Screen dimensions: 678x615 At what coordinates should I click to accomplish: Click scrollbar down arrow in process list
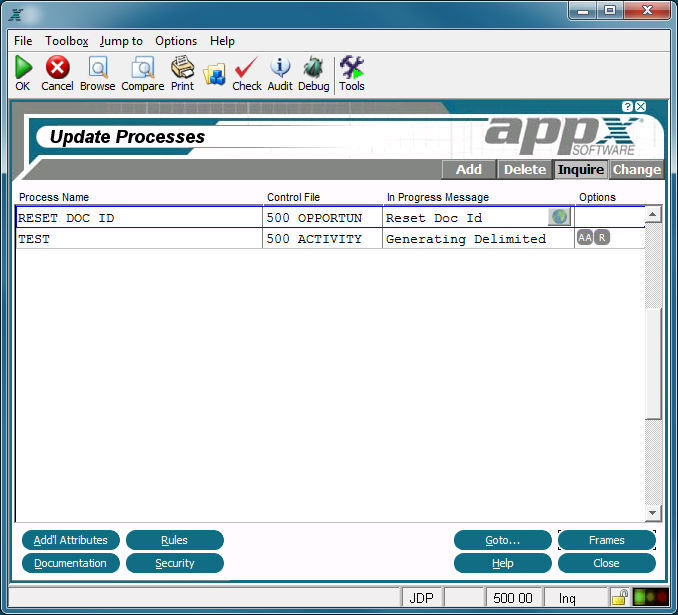tap(653, 513)
